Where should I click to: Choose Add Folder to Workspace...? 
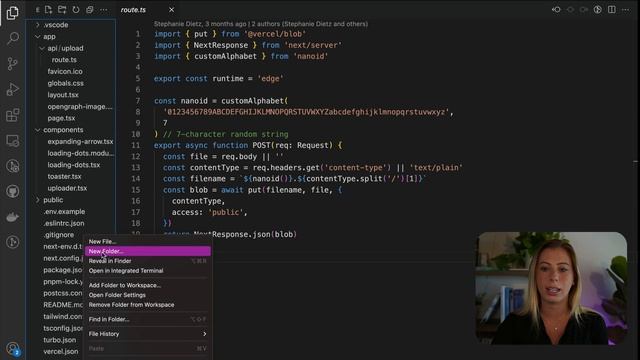click(x=148, y=285)
